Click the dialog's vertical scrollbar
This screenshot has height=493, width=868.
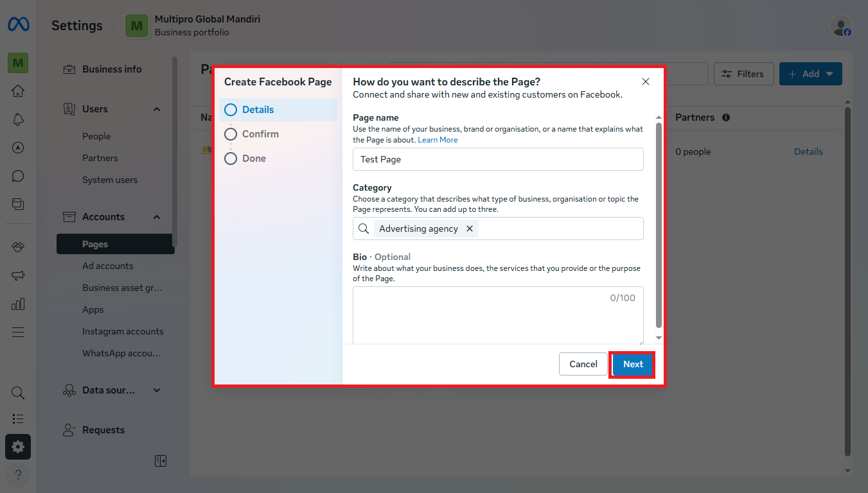(x=659, y=225)
